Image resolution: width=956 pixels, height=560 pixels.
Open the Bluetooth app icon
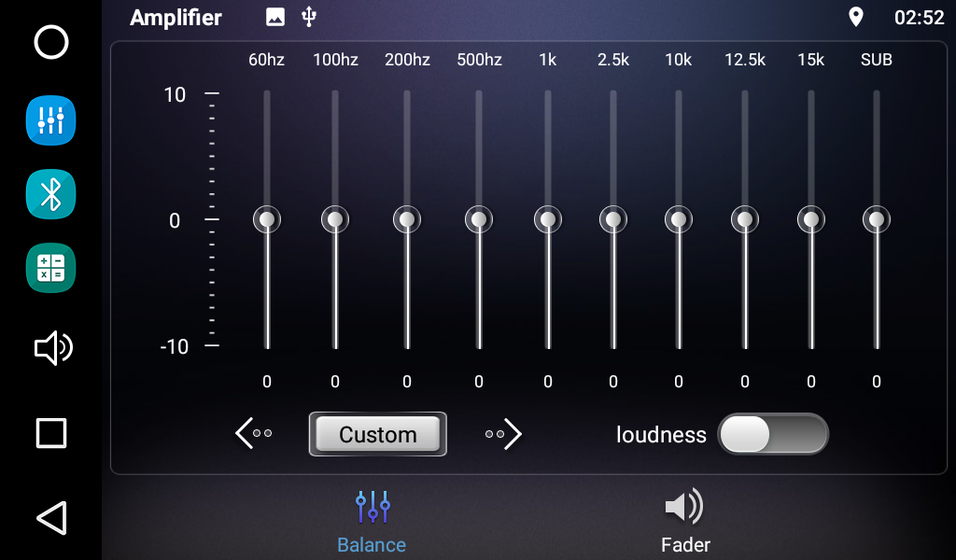pyautogui.click(x=51, y=194)
